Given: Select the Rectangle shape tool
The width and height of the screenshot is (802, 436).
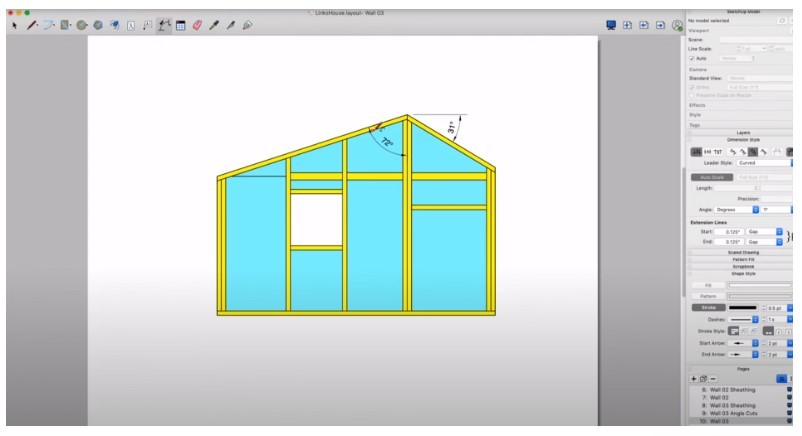Looking at the screenshot, I should click(x=65, y=25).
